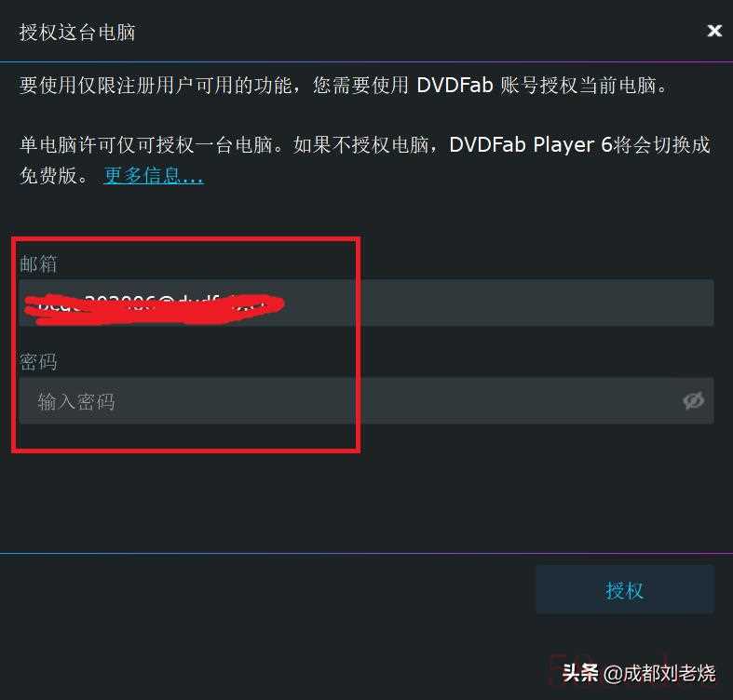The image size is (733, 700).
Task: Focus the 输入密码 password field
Action: [367, 401]
